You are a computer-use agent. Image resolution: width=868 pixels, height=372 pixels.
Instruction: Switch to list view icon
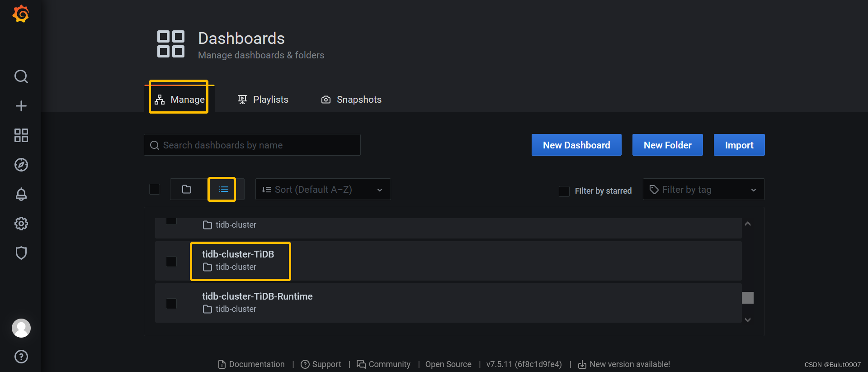pyautogui.click(x=224, y=189)
